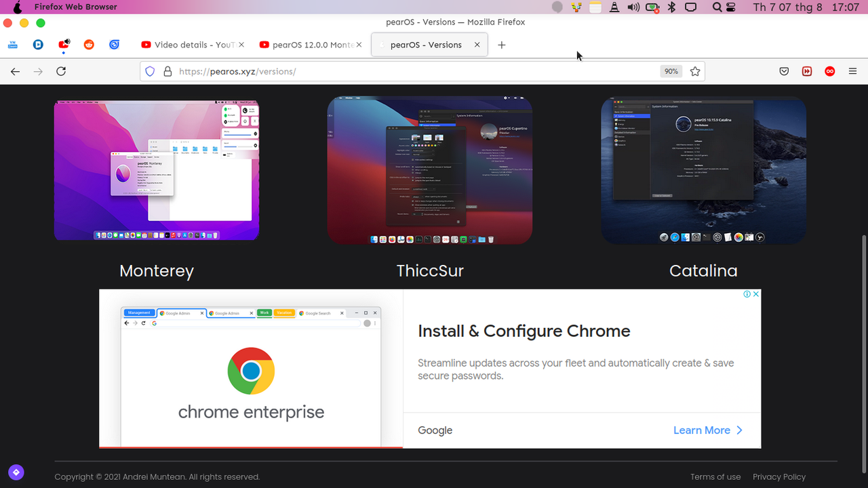
Task: Open the blue swirl pinned tab
Action: pos(115,45)
